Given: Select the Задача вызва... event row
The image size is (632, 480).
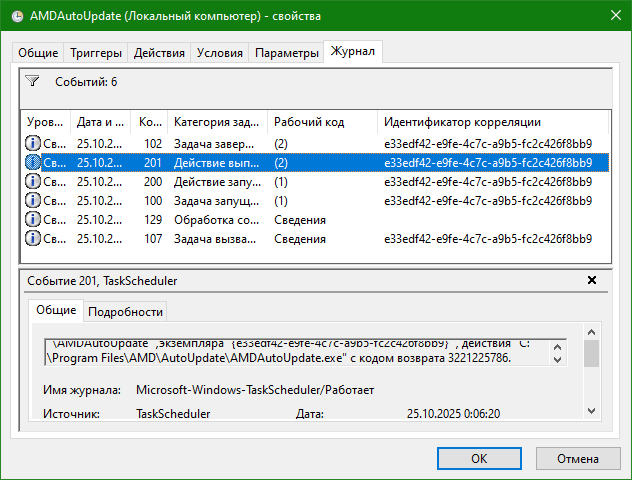Looking at the screenshot, I should click(x=315, y=238).
